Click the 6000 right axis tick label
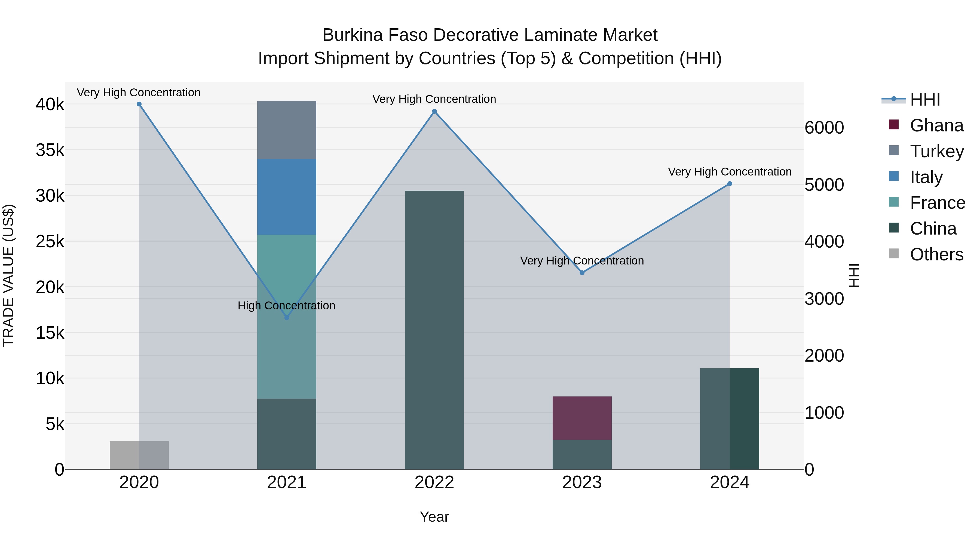The width and height of the screenshot is (980, 551). click(x=824, y=127)
